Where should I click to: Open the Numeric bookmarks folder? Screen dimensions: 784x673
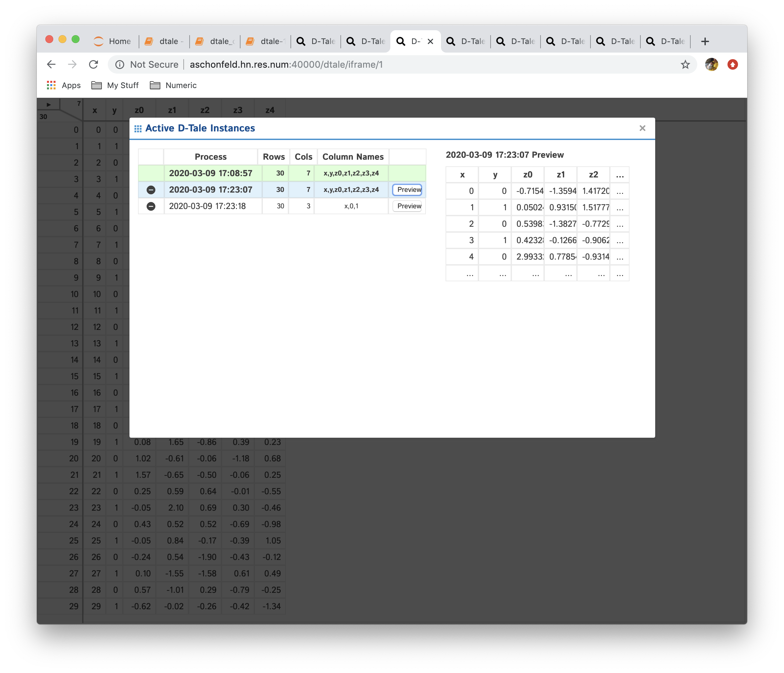(x=173, y=85)
